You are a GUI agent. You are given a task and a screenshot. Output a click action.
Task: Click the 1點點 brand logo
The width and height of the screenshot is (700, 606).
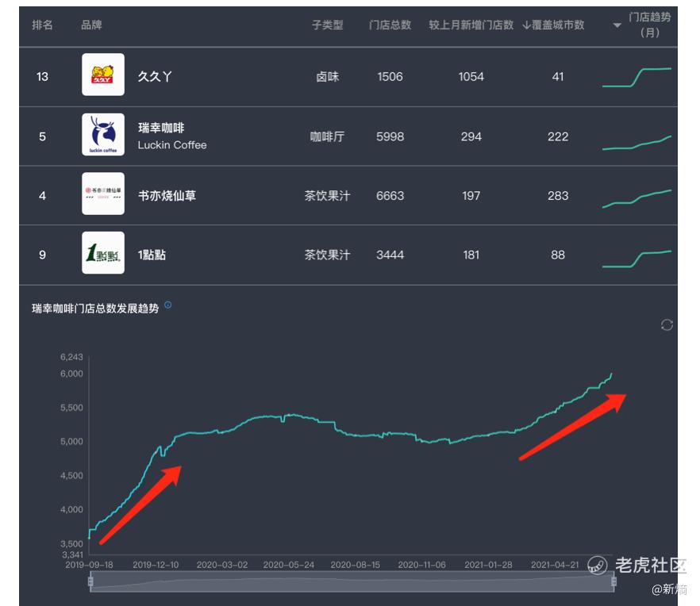click(103, 252)
